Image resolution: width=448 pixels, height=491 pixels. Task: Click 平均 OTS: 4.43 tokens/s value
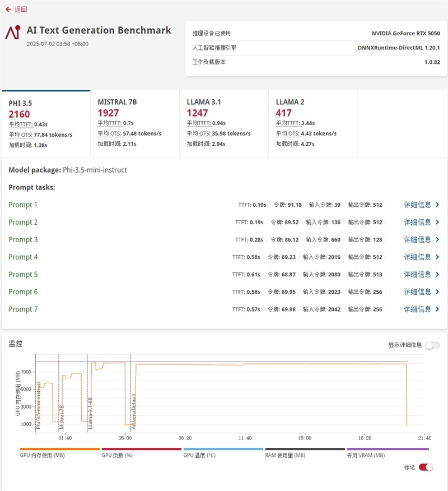pyautogui.click(x=306, y=134)
